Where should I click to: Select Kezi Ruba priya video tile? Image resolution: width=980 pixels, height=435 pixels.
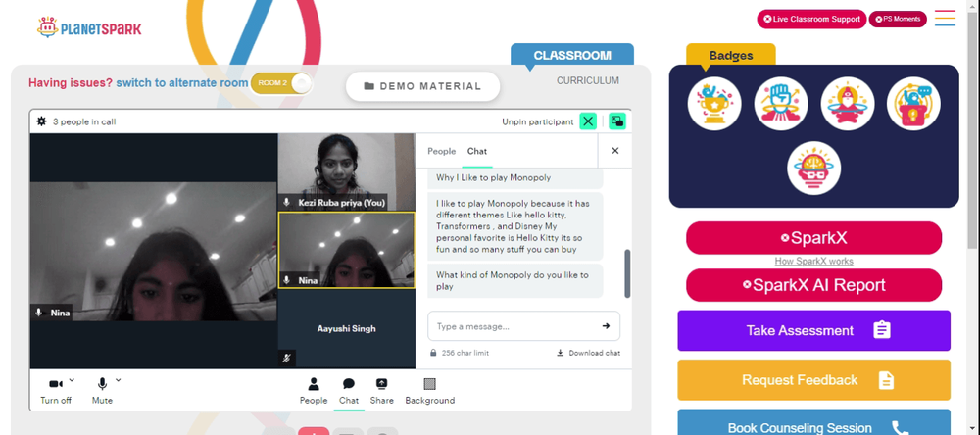tap(346, 171)
